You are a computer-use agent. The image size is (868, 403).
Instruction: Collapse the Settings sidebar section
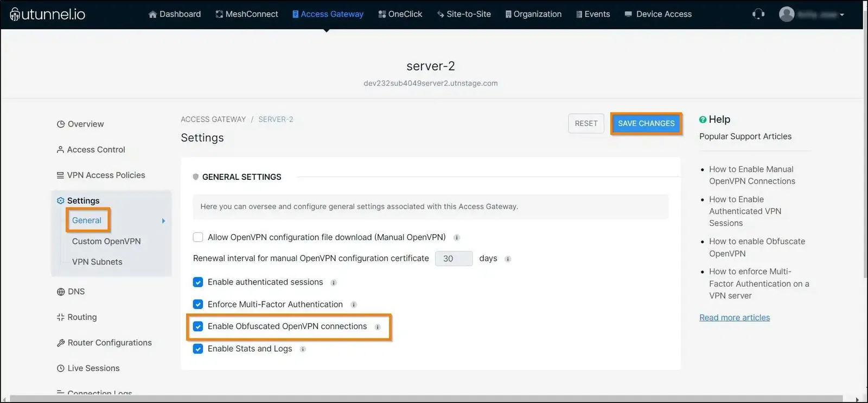[x=78, y=200]
